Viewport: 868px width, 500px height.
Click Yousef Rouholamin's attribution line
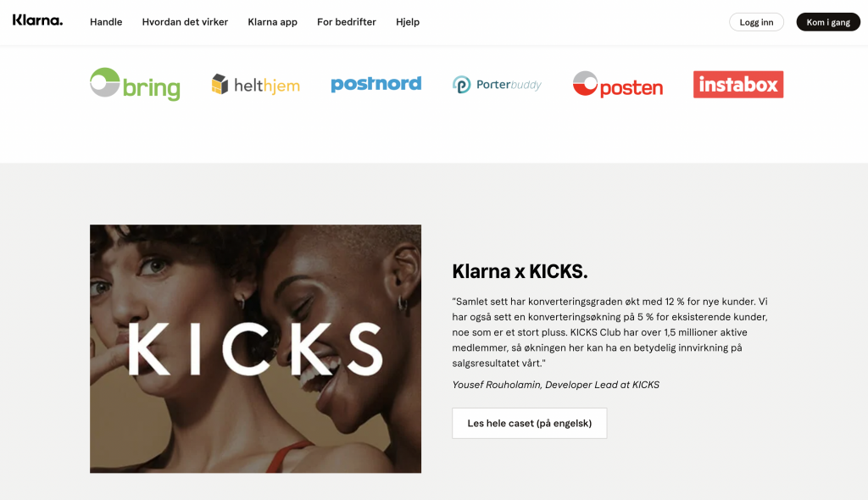(x=555, y=385)
